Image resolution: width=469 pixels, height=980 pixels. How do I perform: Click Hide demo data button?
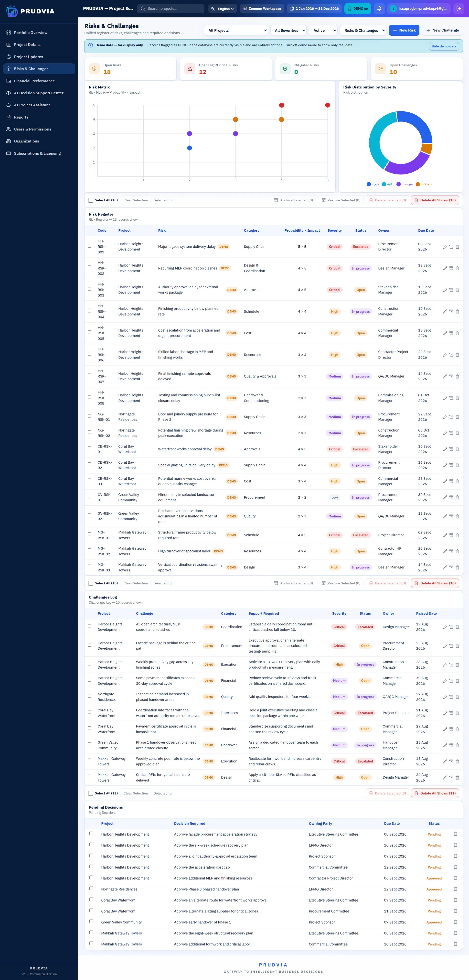coord(444,46)
